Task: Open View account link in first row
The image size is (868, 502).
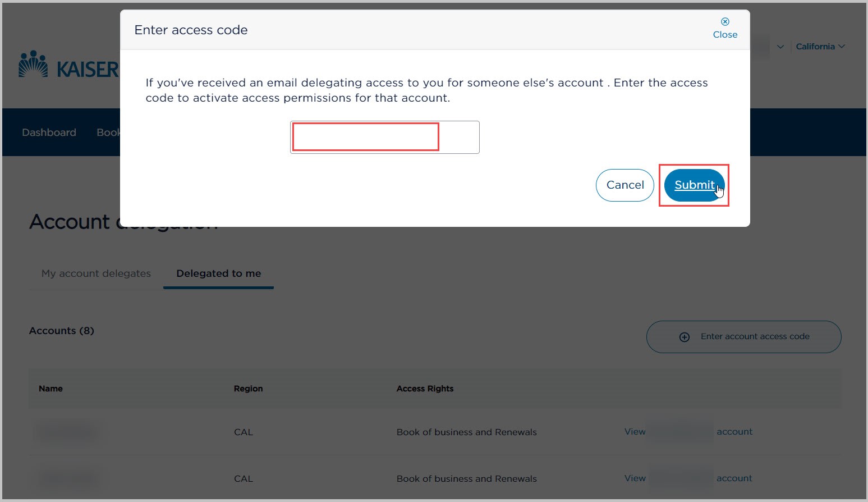Action: click(x=688, y=432)
